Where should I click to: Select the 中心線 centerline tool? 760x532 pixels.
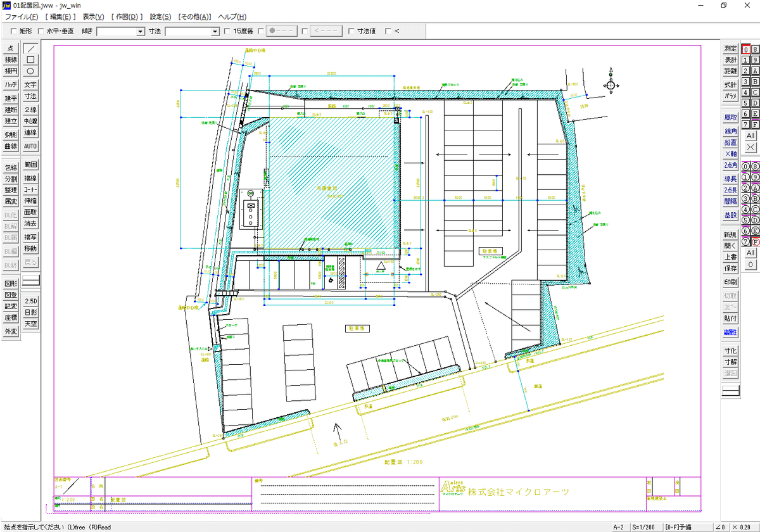pos(30,121)
